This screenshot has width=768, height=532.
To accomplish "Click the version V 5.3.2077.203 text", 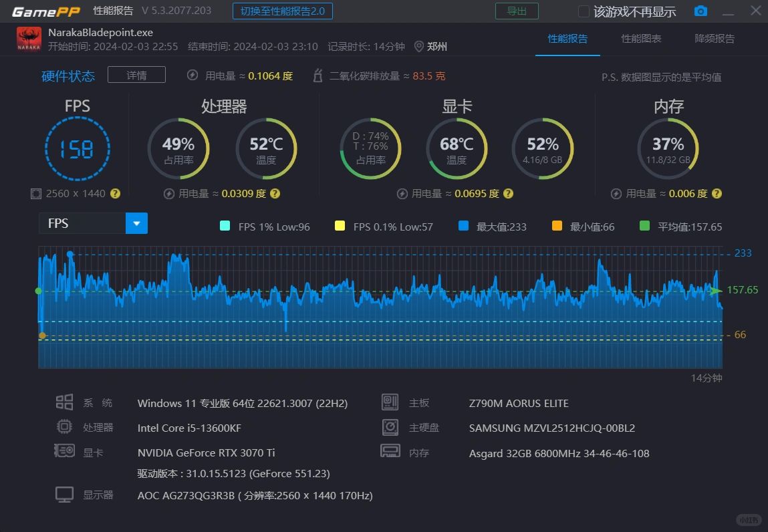I will click(x=176, y=11).
